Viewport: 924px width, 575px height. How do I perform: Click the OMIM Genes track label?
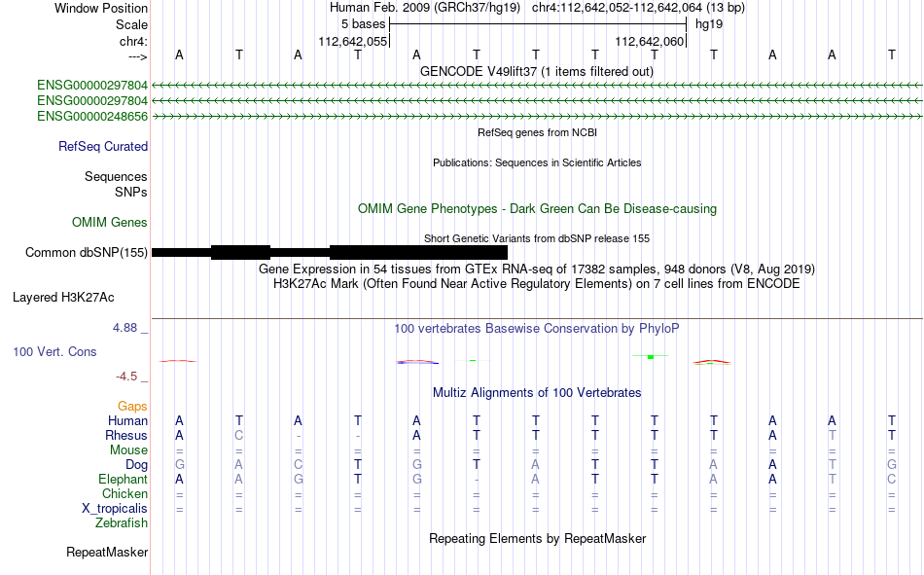[110, 223]
